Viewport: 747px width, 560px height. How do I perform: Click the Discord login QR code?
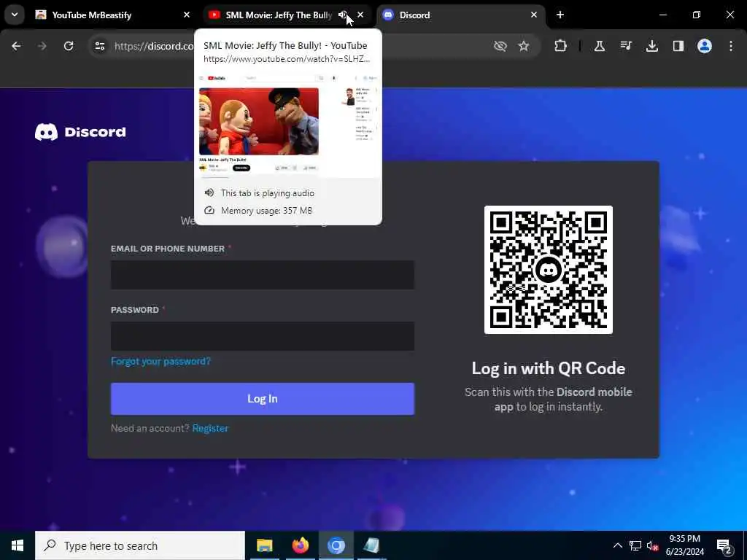tap(549, 270)
